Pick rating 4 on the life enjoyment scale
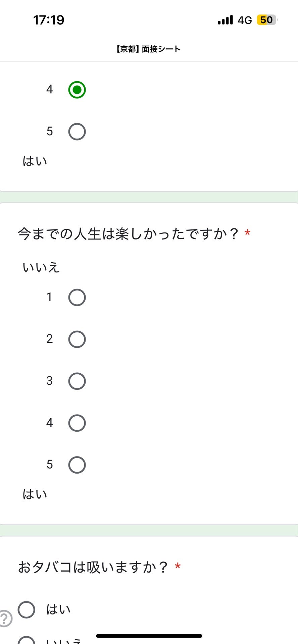This screenshot has width=298, height=644. 77,423
